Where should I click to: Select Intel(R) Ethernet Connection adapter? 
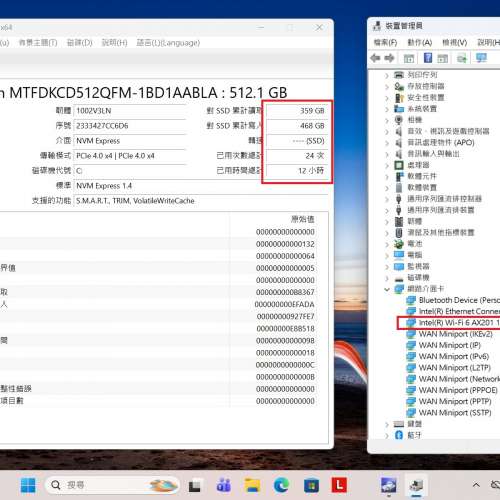tap(453, 311)
